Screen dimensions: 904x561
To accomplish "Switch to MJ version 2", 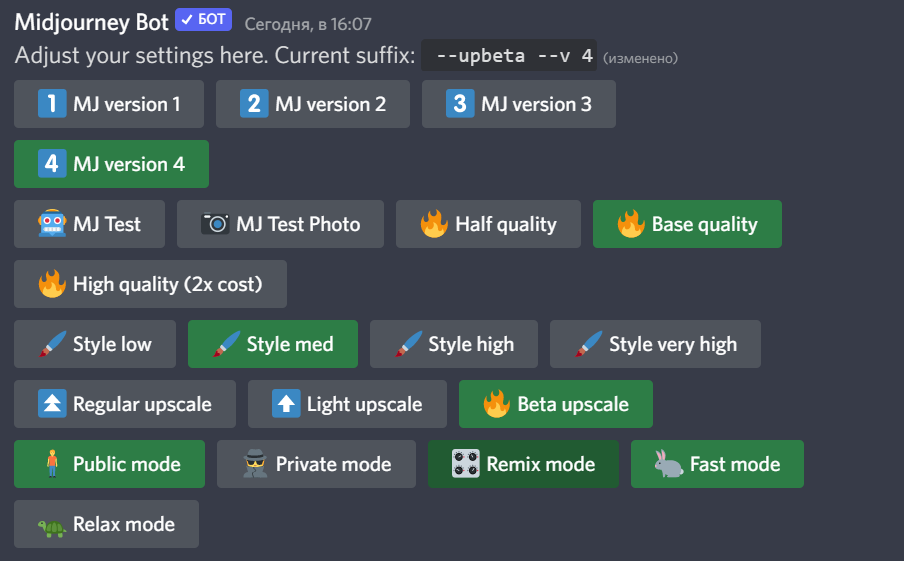I will click(312, 104).
